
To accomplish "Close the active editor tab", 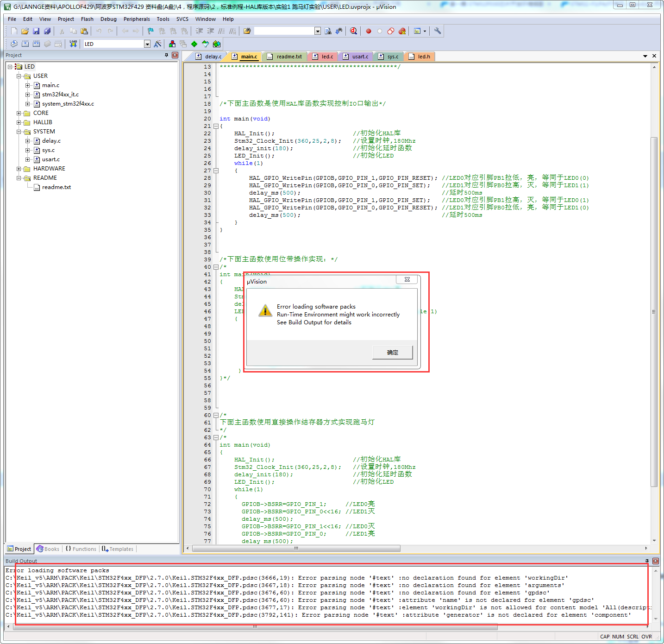I will click(654, 56).
